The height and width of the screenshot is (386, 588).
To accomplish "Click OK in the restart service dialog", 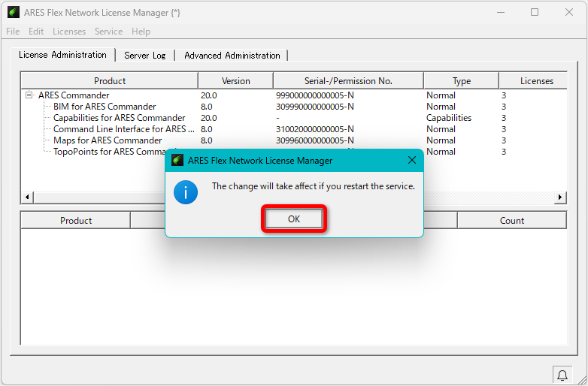I will pyautogui.click(x=294, y=219).
